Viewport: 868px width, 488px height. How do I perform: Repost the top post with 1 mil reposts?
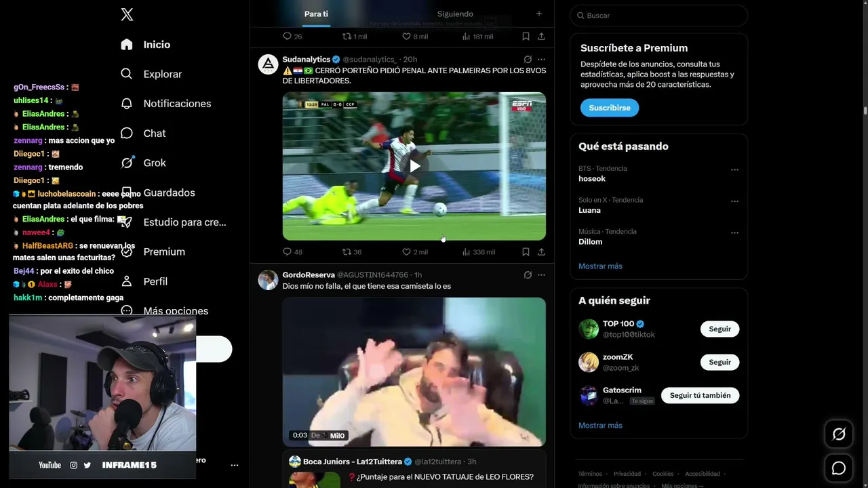tap(355, 37)
